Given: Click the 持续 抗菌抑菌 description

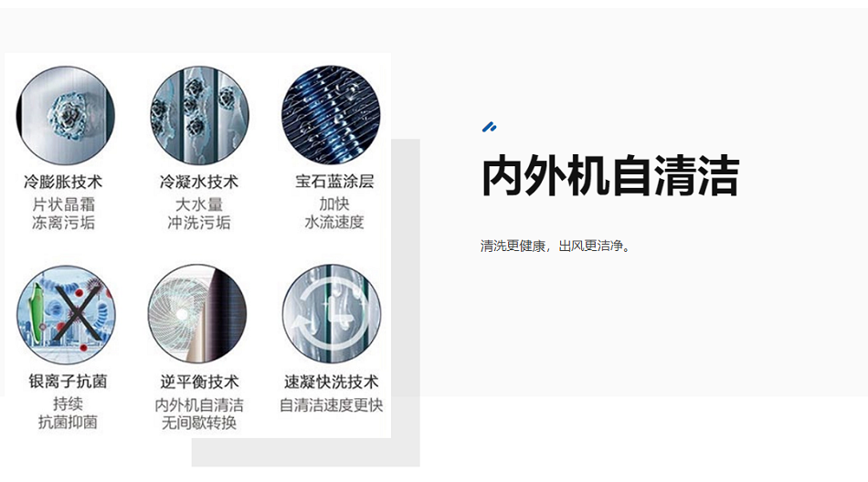Looking at the screenshot, I should 68,413.
